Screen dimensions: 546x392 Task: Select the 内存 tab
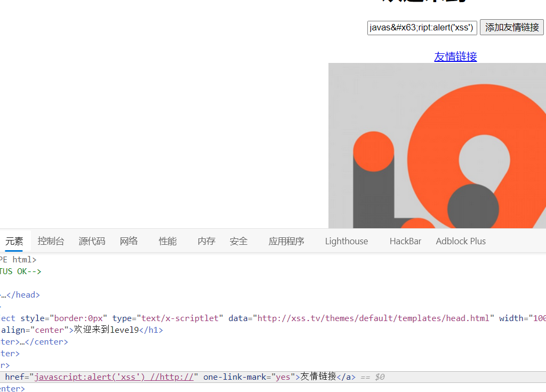pos(206,241)
